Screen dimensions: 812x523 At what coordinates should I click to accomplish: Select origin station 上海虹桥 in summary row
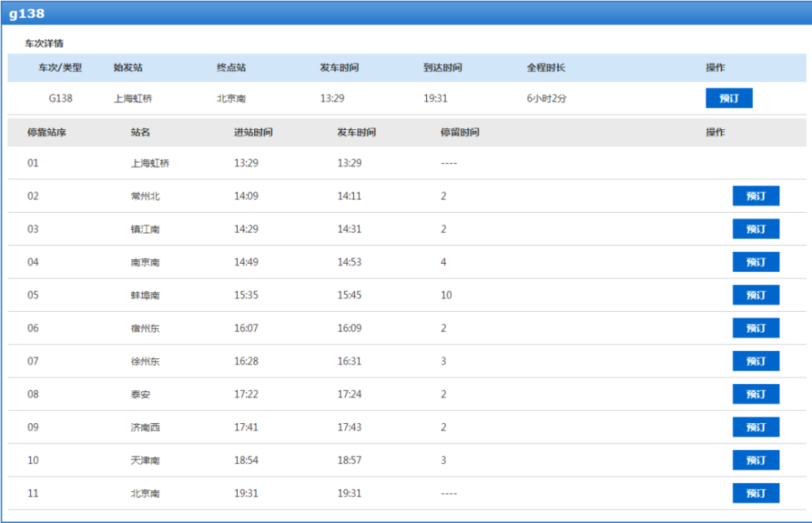(133, 98)
